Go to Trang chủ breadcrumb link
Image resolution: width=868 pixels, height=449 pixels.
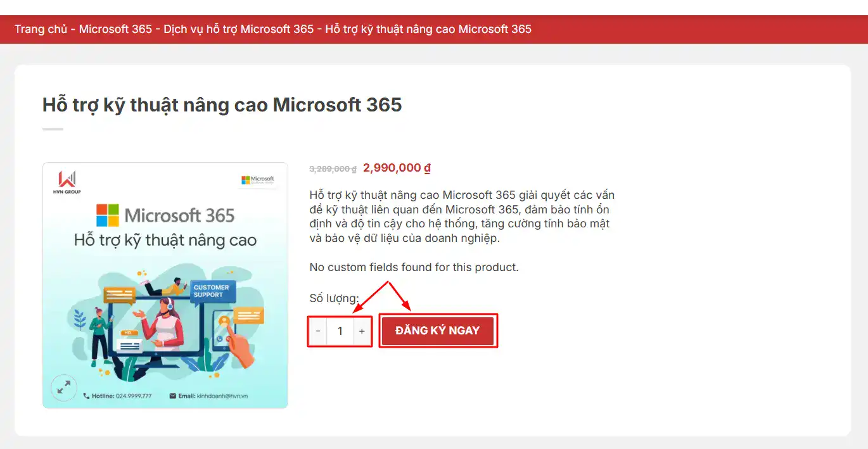pyautogui.click(x=41, y=29)
